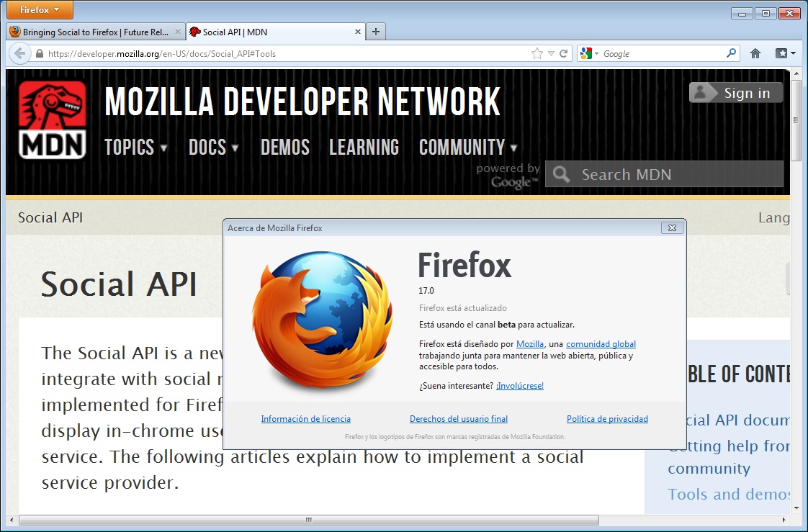Open the DEMOS section
Viewport: 808px width, 532px height.
285,148
